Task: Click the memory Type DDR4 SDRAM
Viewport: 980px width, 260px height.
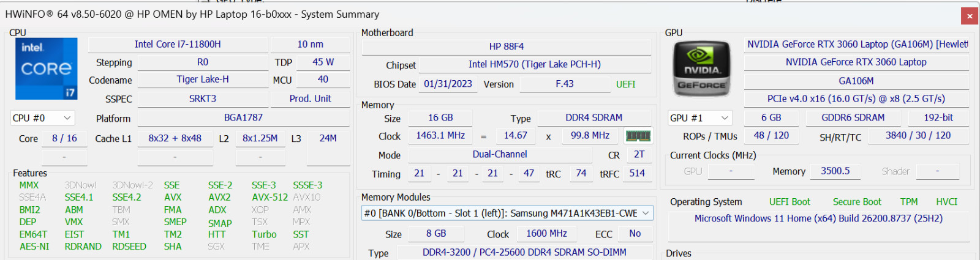Action: [x=594, y=117]
